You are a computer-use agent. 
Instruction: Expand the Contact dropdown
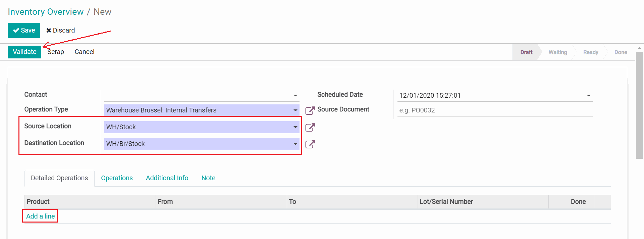pos(295,96)
